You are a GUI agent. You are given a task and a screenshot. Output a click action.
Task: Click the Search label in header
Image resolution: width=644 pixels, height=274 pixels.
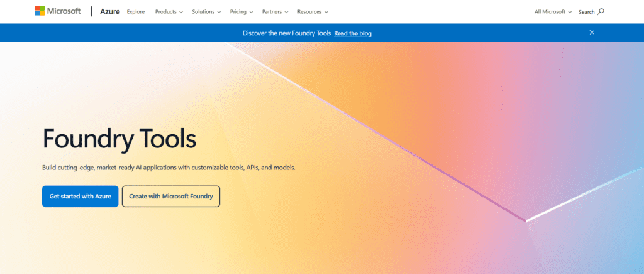586,12
